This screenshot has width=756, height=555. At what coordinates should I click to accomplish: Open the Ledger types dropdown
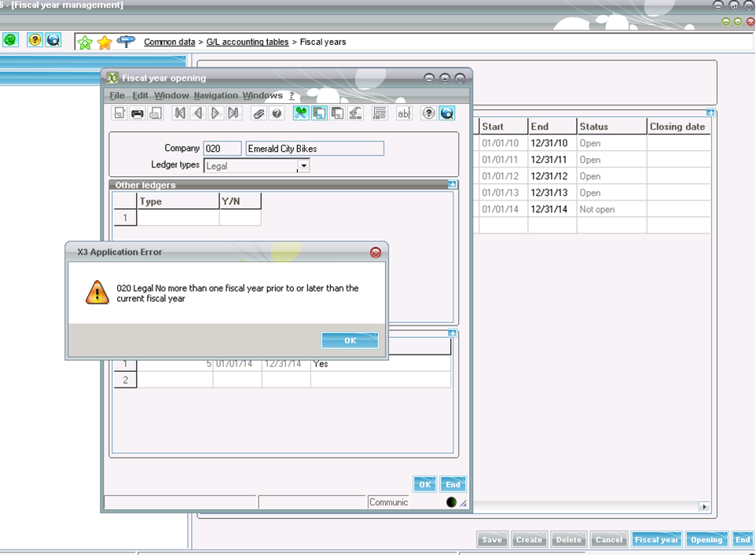click(303, 166)
